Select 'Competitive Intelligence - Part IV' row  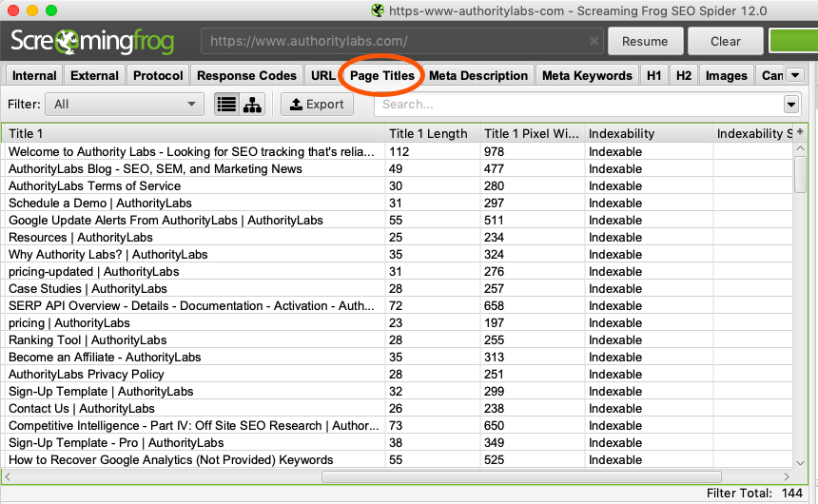pyautogui.click(x=398, y=426)
